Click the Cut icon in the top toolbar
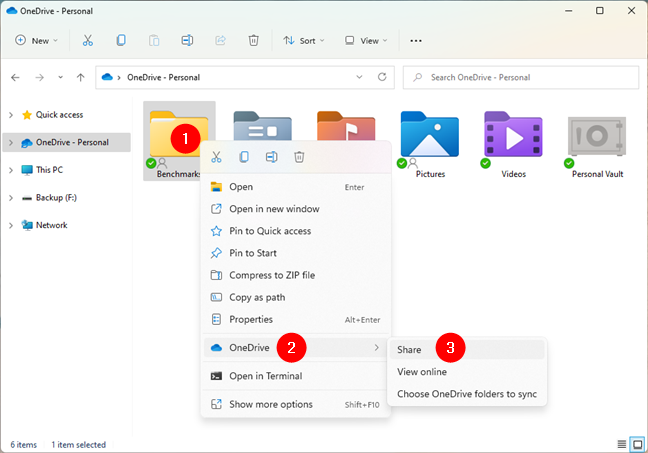This screenshot has height=453, width=648. [x=88, y=41]
